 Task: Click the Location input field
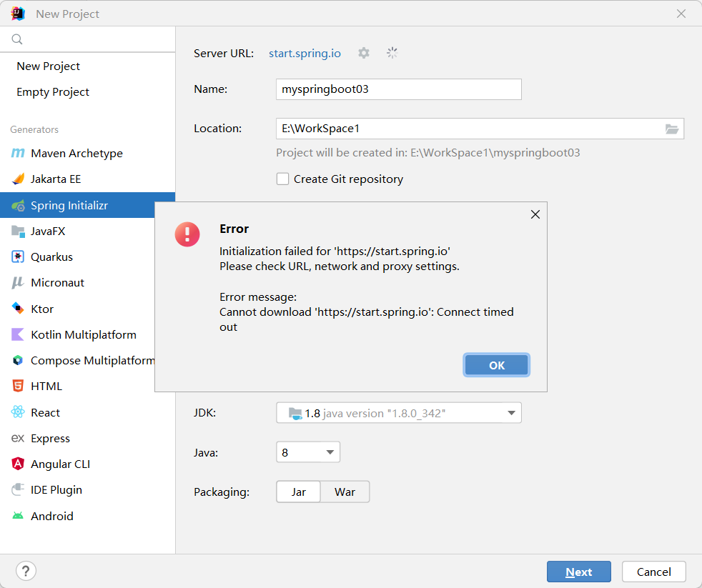pos(480,129)
